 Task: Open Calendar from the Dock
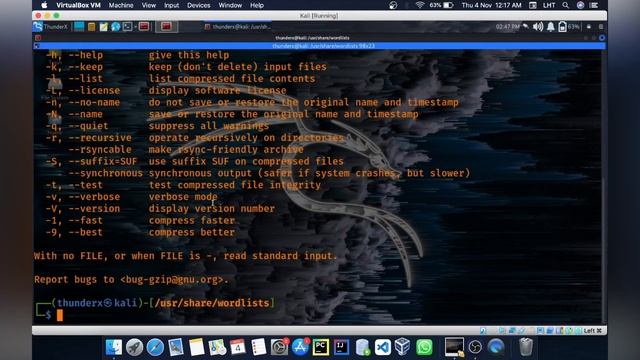pyautogui.click(x=238, y=347)
